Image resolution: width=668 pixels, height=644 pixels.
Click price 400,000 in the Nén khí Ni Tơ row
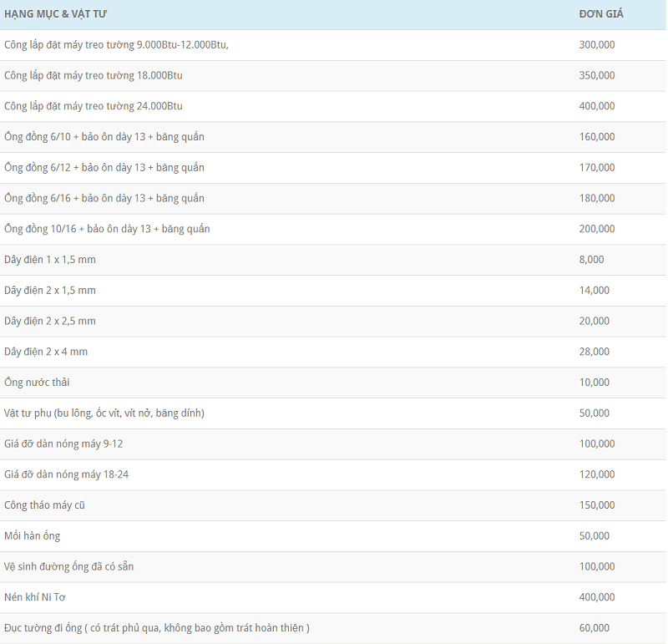click(597, 597)
